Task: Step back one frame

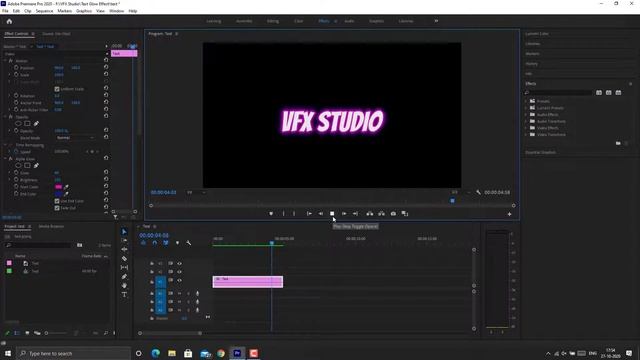Action: click(x=321, y=213)
